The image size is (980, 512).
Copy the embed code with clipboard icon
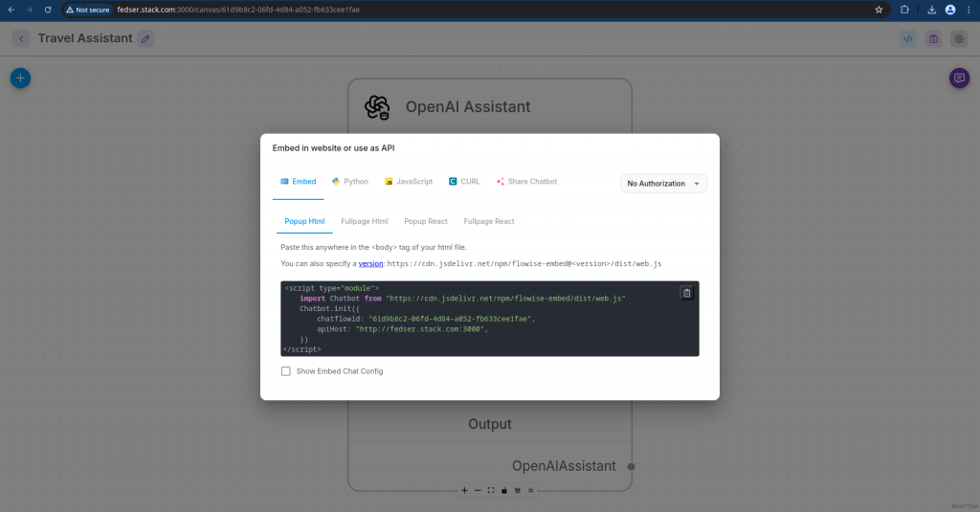click(686, 294)
